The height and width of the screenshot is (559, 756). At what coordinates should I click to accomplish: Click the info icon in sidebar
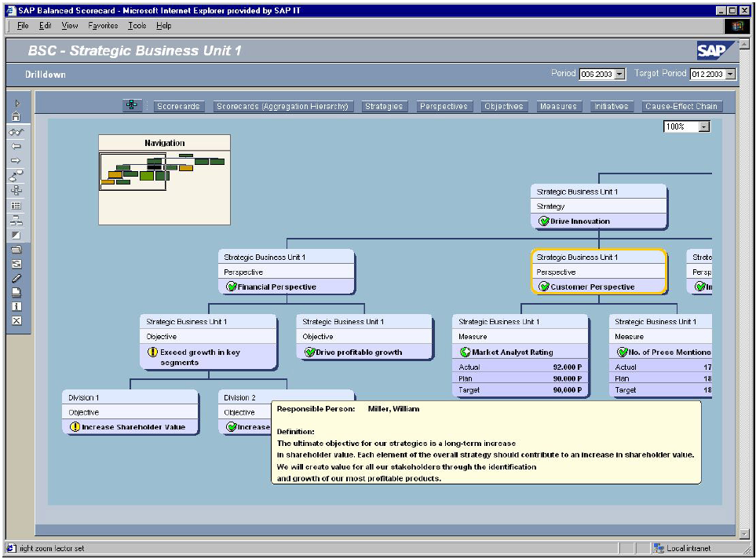16,306
